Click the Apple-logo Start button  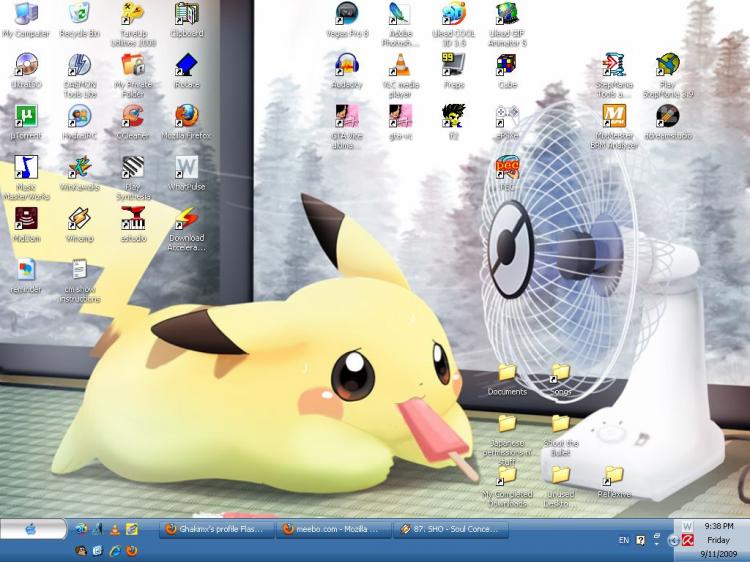tap(33, 529)
